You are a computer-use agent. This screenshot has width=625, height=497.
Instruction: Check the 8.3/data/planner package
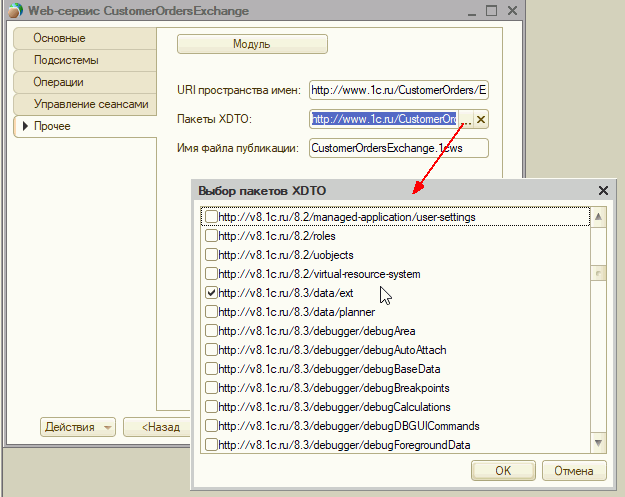tap(211, 312)
